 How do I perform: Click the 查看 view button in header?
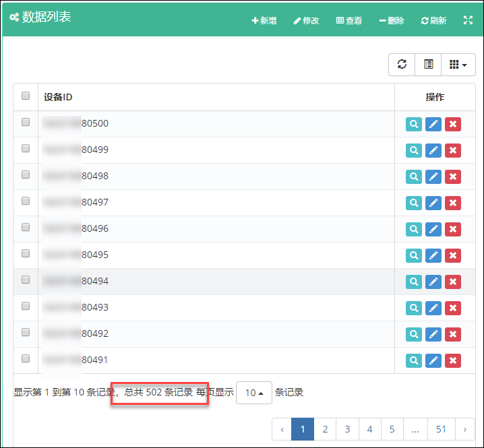coord(349,21)
